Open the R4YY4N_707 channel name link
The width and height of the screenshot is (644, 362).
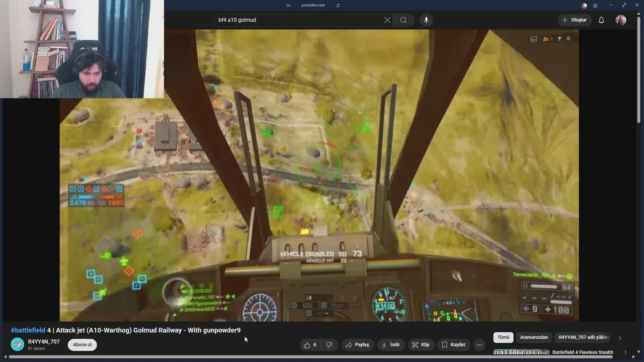pyautogui.click(x=44, y=341)
